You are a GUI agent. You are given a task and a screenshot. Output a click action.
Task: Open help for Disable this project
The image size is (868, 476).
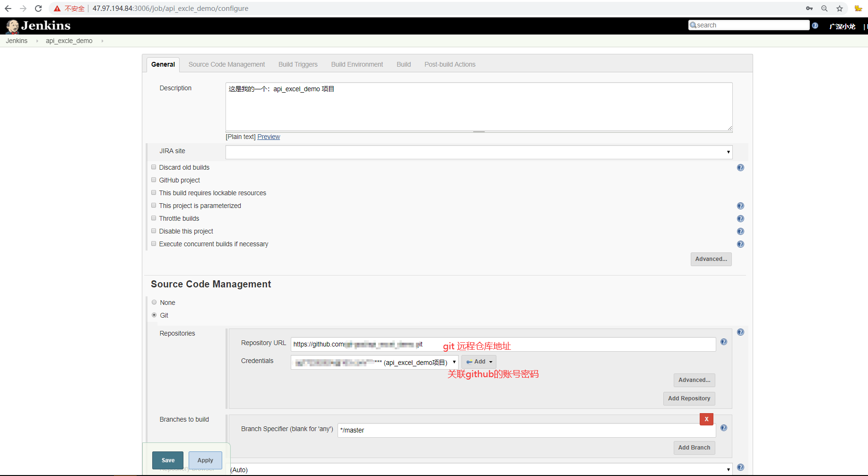[x=740, y=232]
